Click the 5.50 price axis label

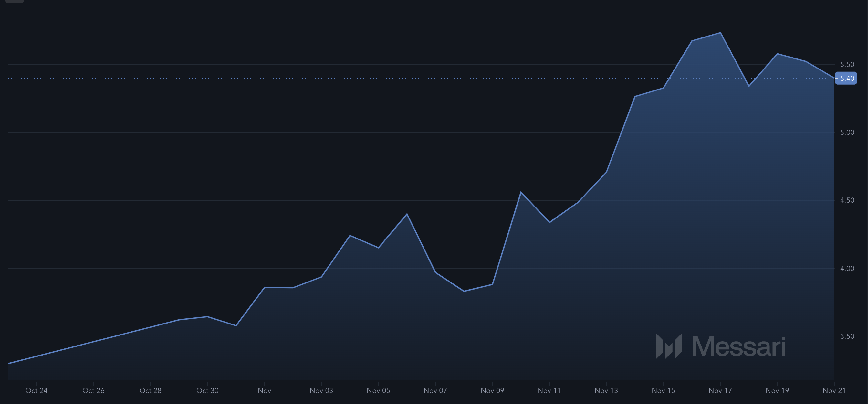tap(847, 64)
